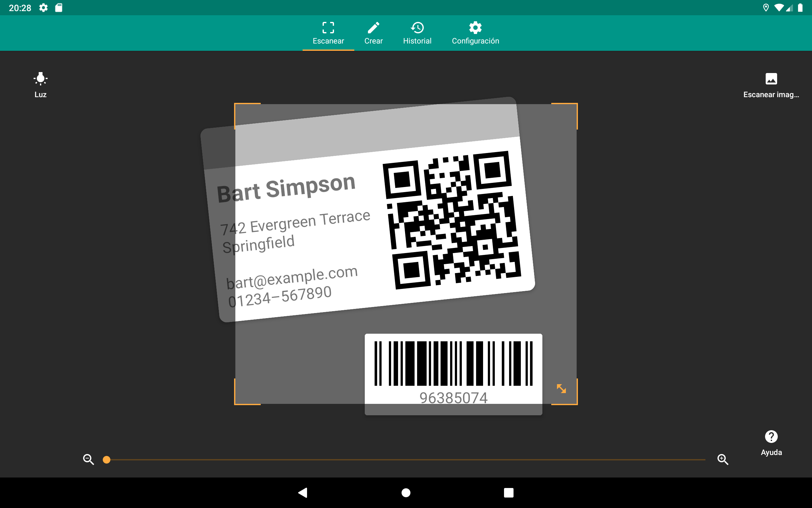The image size is (812, 508).
Task: Tap the battery status icon
Action: pos(800,8)
